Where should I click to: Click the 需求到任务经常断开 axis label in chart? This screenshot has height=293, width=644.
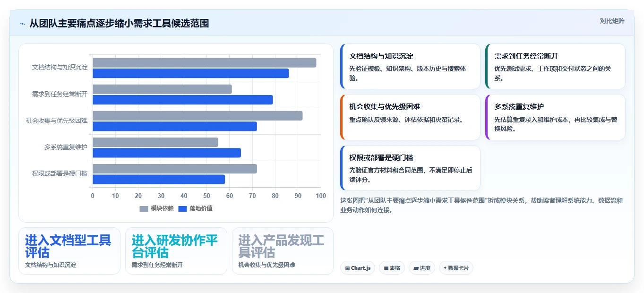pyautogui.click(x=60, y=94)
